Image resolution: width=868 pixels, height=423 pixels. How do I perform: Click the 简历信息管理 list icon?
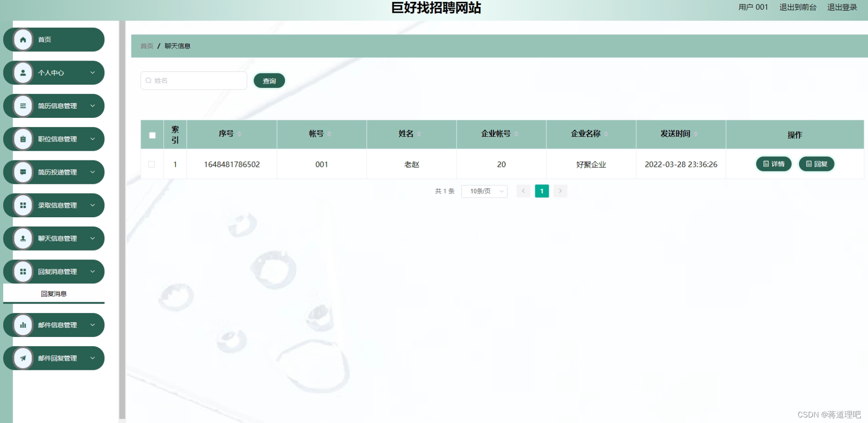point(23,106)
